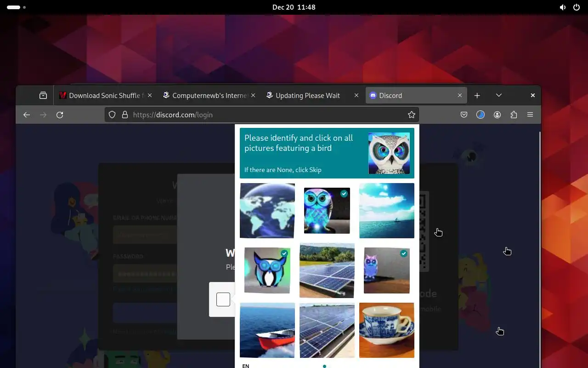Open the tab overview icon left of tabs
This screenshot has width=588, height=368.
[x=43, y=95]
